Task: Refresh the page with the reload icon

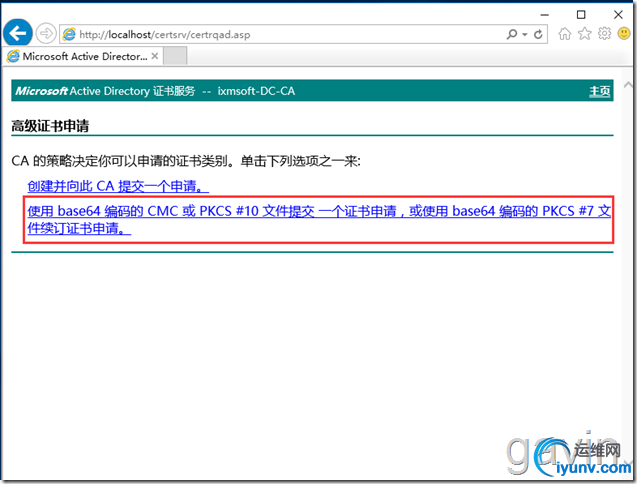Action: [x=538, y=34]
